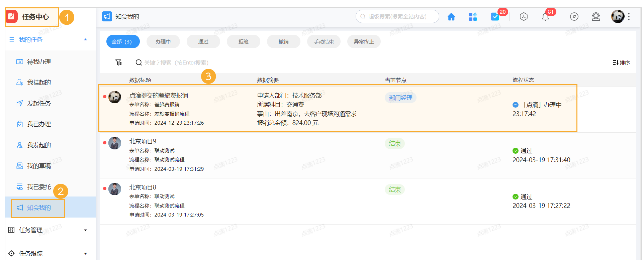Click the filter funnel icon
644x264 pixels.
(118, 62)
